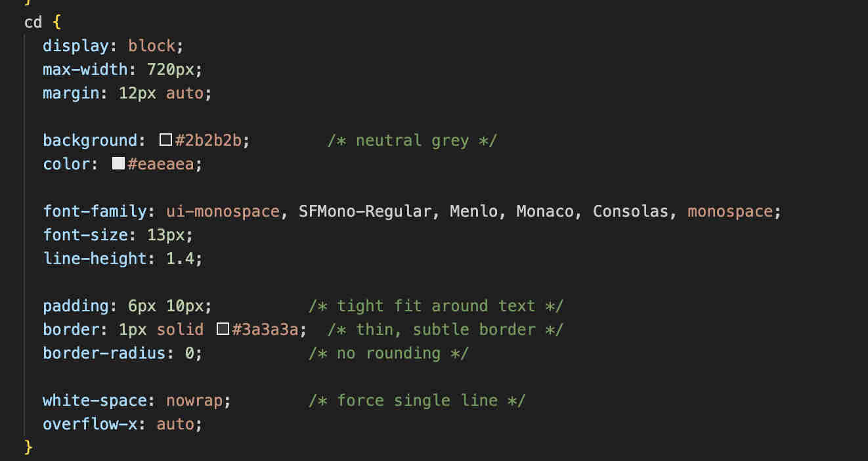Screen dimensions: 868x461
Task: Open the #2b2b2b background color swatch
Action: [x=165, y=141]
